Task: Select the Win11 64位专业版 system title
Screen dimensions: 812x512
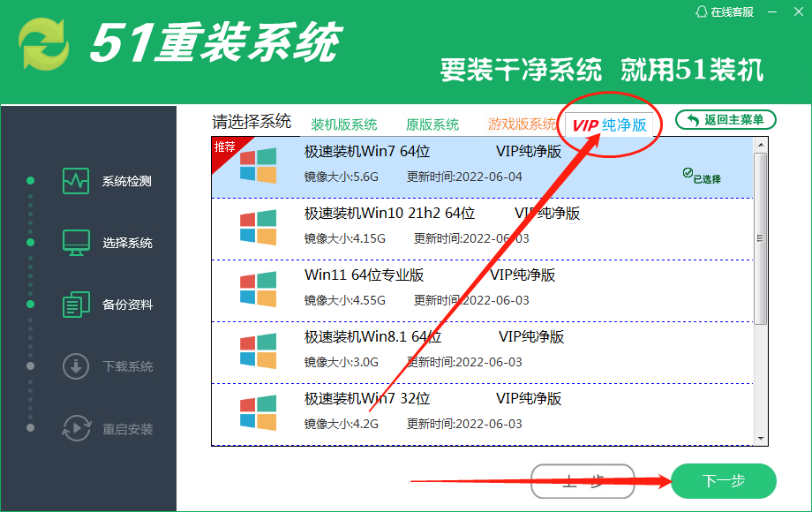Action: [364, 275]
